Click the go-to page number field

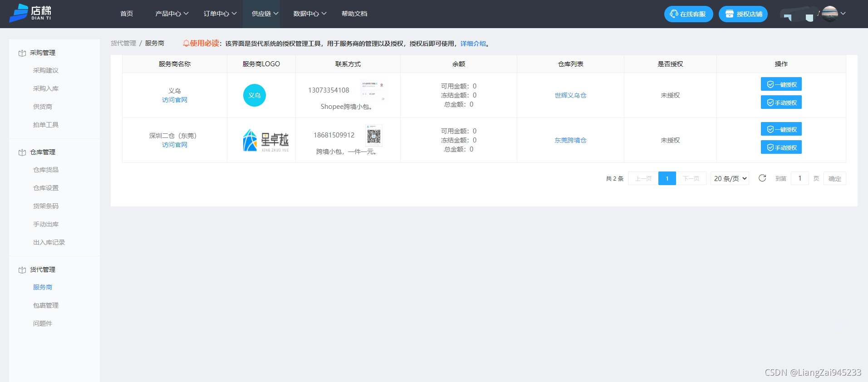click(800, 178)
